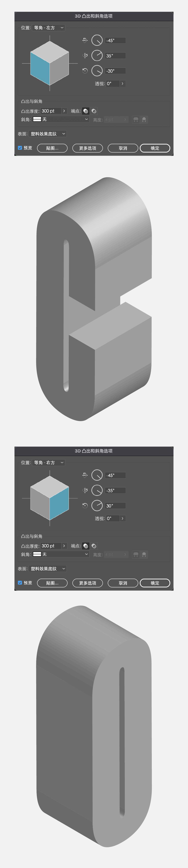The image size is (188, 868).
Task: Expand 凸出厚度 300 pt arrow in 等角-左方 dialog
Action: click(x=64, y=111)
